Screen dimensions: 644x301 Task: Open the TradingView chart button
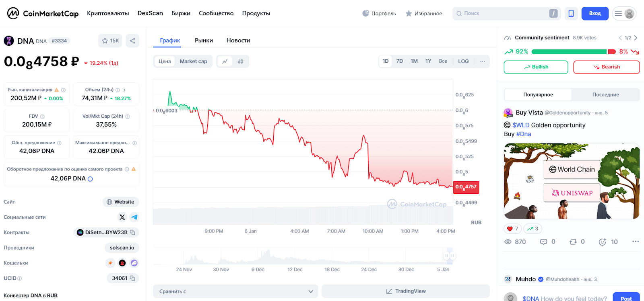(406, 291)
